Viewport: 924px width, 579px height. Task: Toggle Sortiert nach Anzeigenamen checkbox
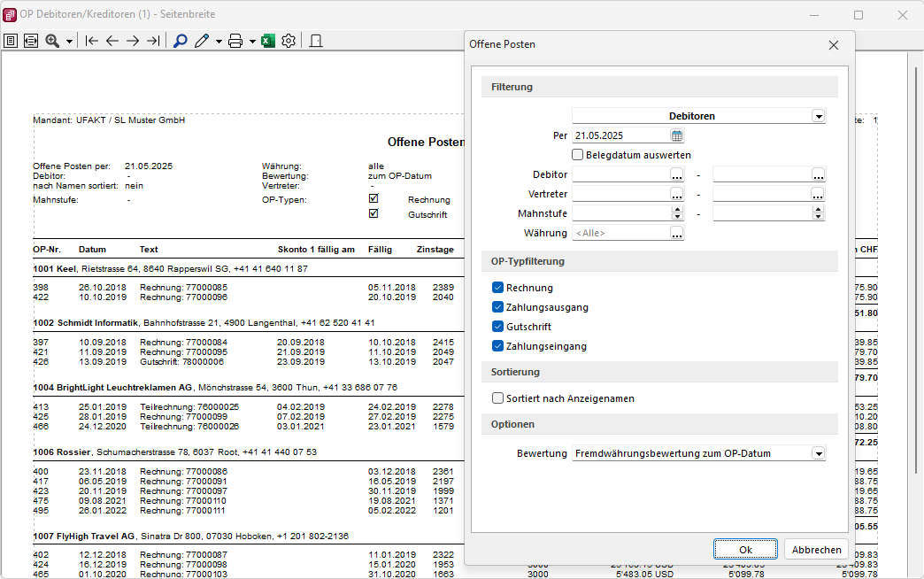pos(497,398)
